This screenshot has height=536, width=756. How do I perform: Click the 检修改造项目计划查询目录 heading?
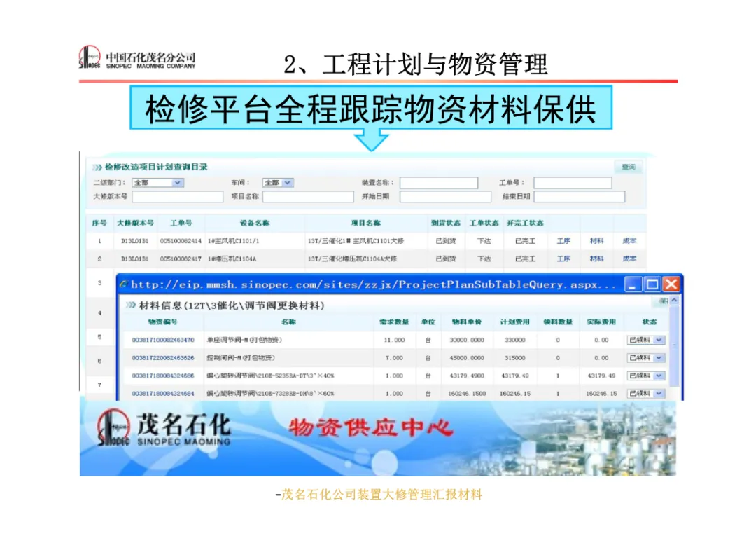(155, 167)
